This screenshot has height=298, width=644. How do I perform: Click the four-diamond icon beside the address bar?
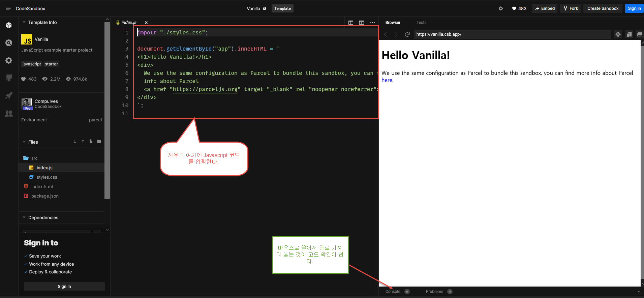(x=618, y=34)
